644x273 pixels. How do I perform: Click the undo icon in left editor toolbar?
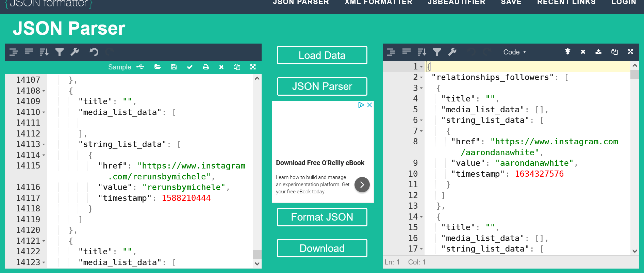pyautogui.click(x=94, y=52)
